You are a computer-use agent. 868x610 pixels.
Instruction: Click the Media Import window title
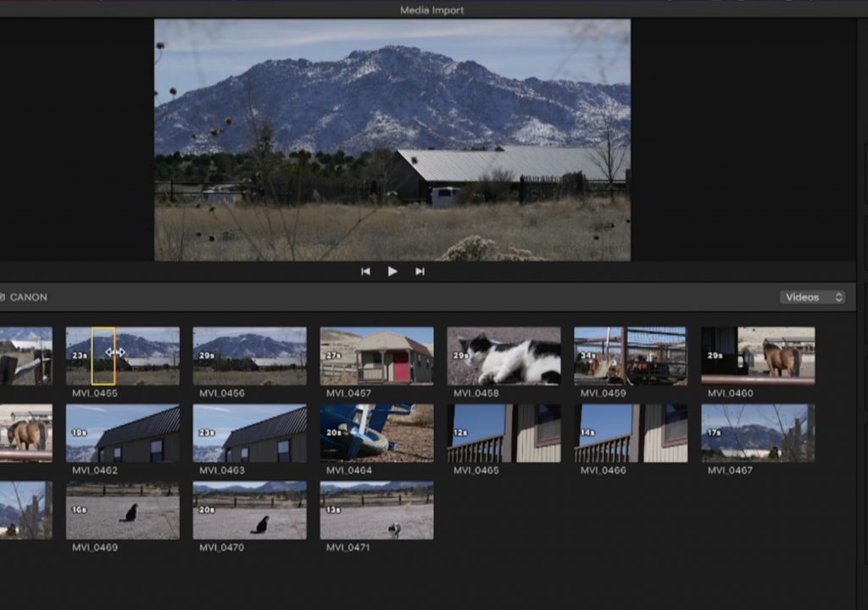click(431, 10)
